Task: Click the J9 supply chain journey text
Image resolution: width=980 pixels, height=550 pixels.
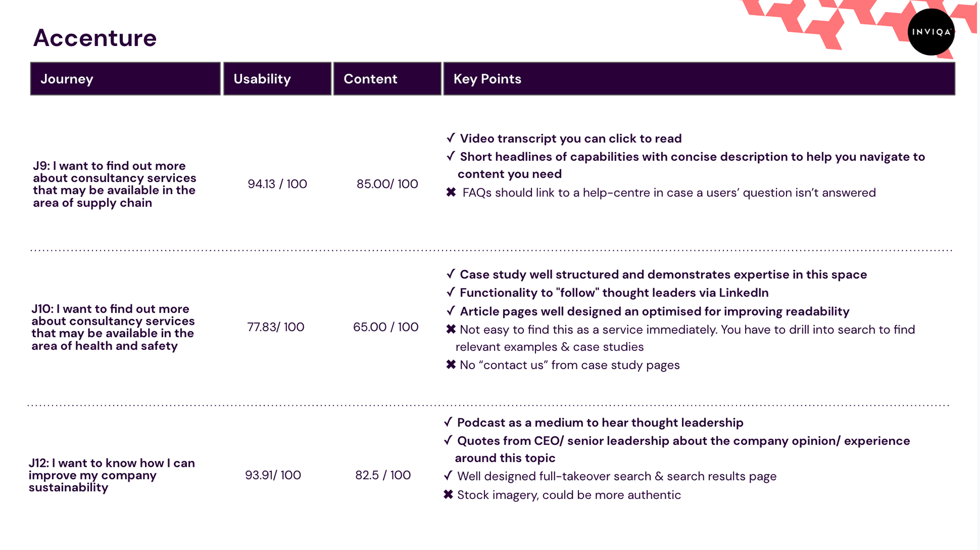Action: [x=114, y=184]
